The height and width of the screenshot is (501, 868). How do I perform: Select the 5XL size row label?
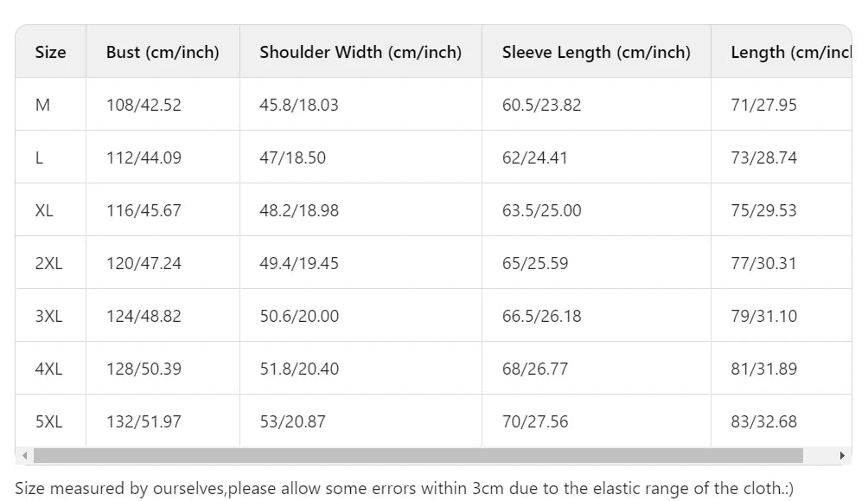click(x=48, y=421)
